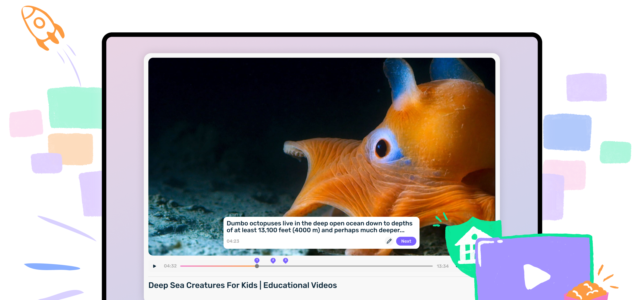Click the unplayed gray section of the progress bar

[x=353, y=266]
